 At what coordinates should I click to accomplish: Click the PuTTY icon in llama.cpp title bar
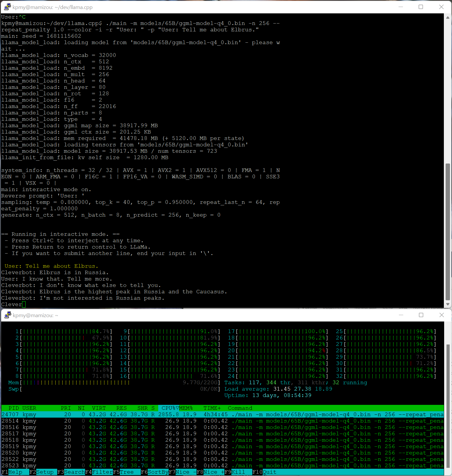pyautogui.click(x=8, y=7)
